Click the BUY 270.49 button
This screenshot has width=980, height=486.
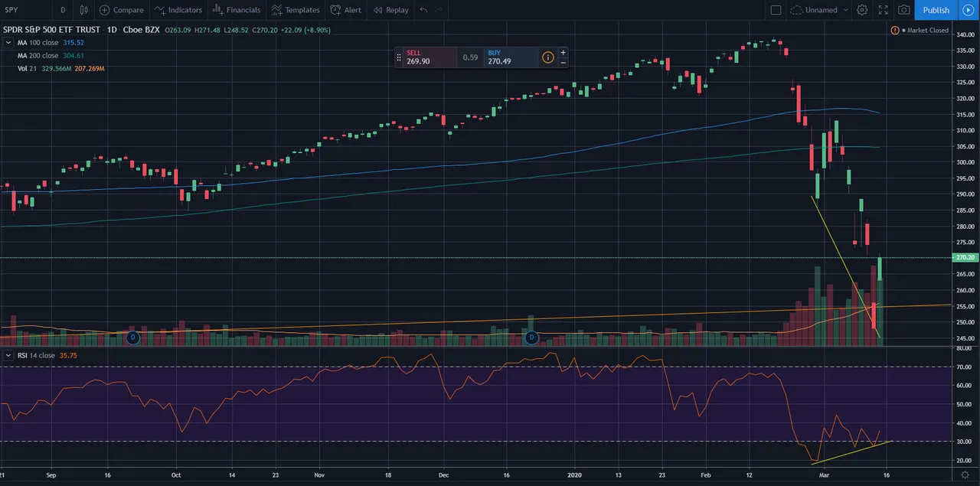(x=509, y=57)
